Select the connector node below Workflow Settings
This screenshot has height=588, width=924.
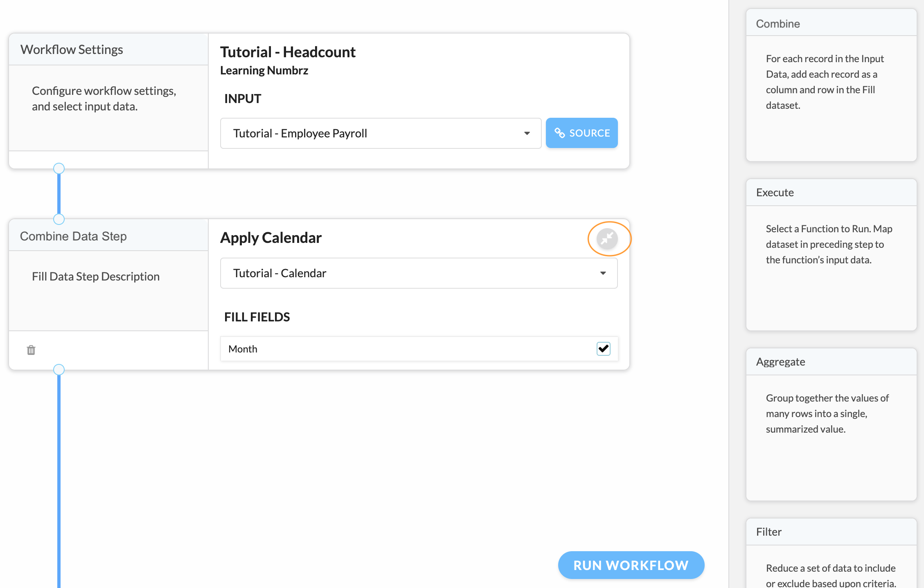click(x=59, y=168)
